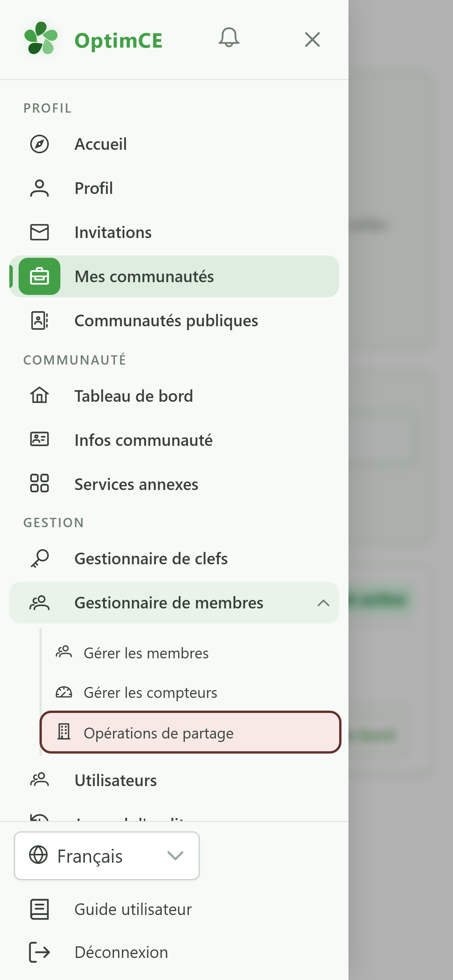
Task: Select the Accueil compass icon
Action: tap(39, 144)
